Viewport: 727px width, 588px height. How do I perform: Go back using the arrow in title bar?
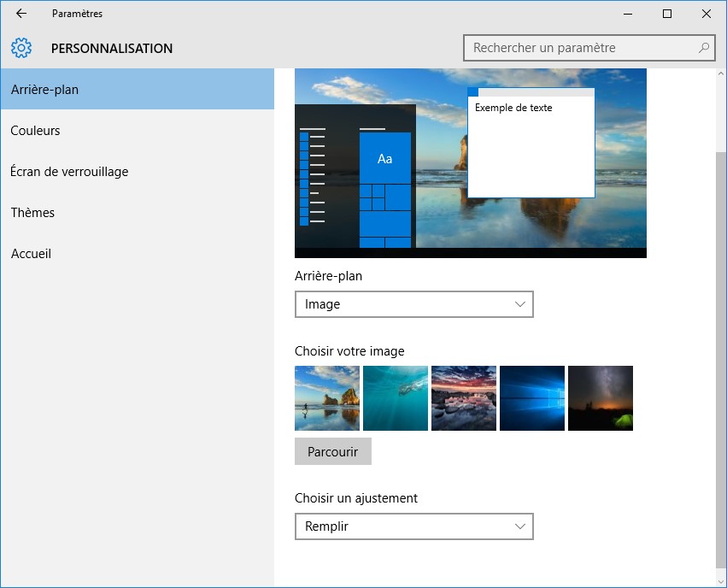(21, 14)
